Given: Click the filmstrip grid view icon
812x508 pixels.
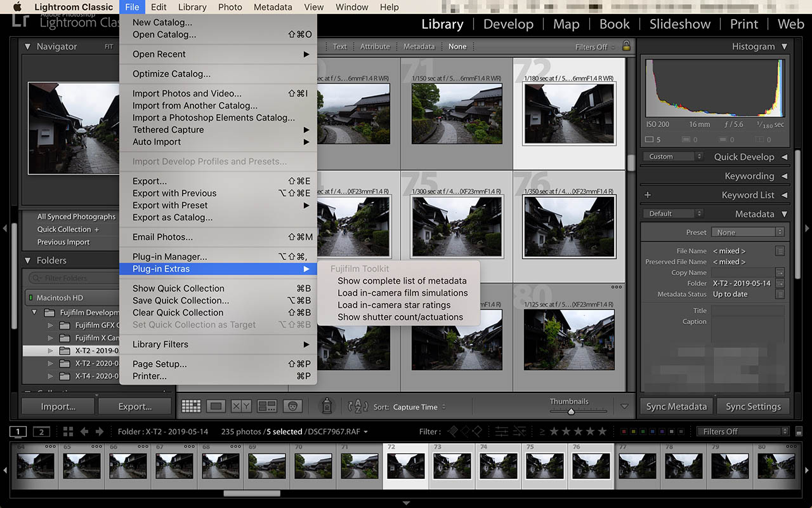Looking at the screenshot, I should click(69, 432).
